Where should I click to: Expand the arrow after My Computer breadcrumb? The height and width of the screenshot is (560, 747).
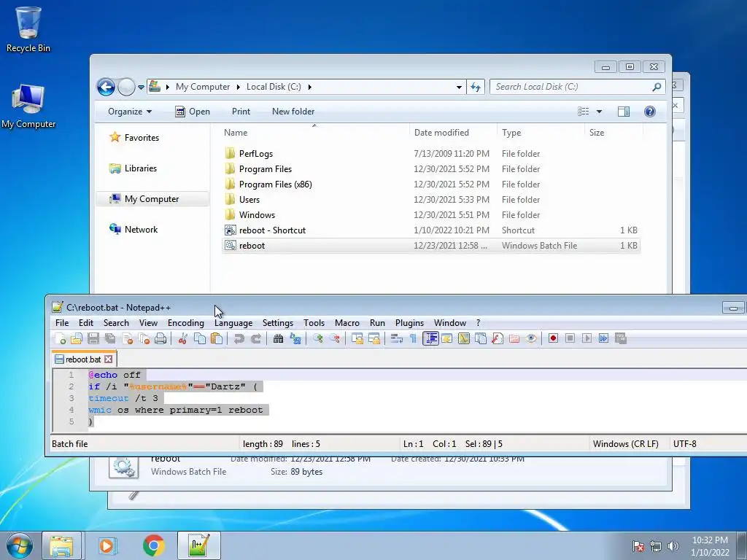point(239,87)
